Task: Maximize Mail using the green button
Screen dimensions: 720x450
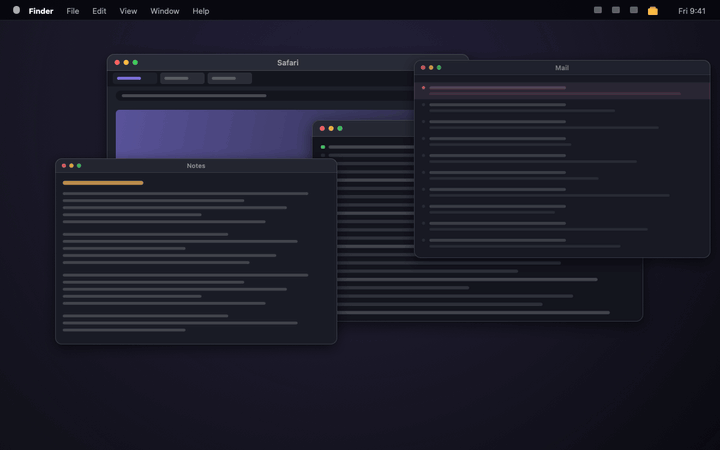Action: coord(439,68)
